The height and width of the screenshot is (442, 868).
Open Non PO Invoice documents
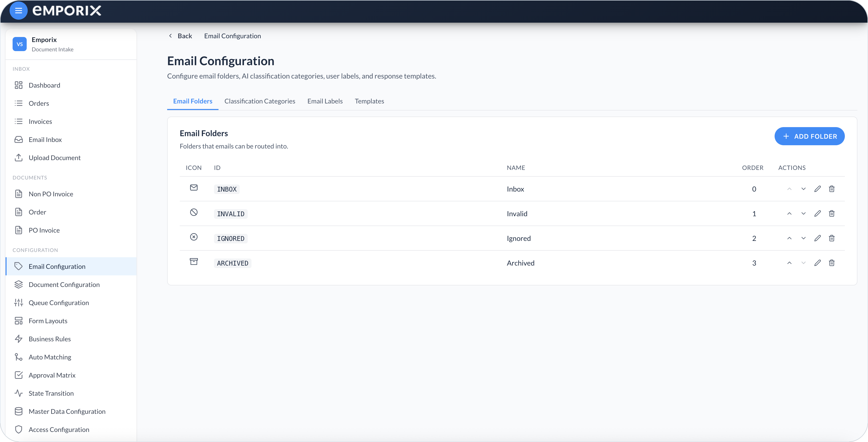(71, 194)
